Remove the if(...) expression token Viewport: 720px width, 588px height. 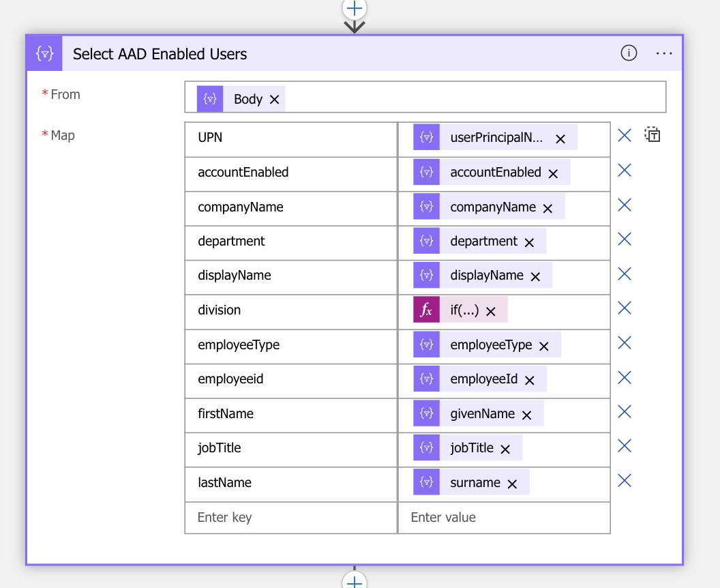click(x=491, y=312)
